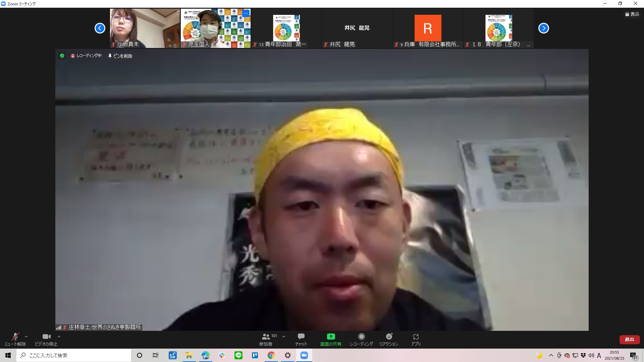The width and height of the screenshot is (644, 362).
Task: Open weather moon icon in taskbar
Action: pos(539,355)
